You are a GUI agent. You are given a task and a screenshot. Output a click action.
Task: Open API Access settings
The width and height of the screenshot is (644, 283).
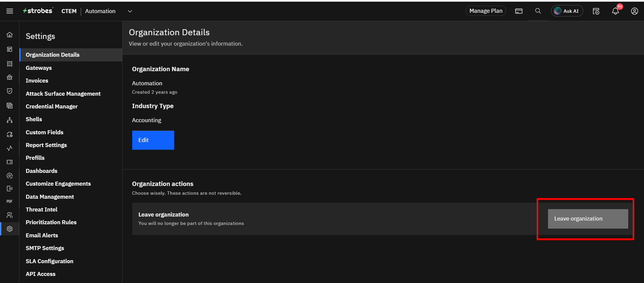point(41,274)
